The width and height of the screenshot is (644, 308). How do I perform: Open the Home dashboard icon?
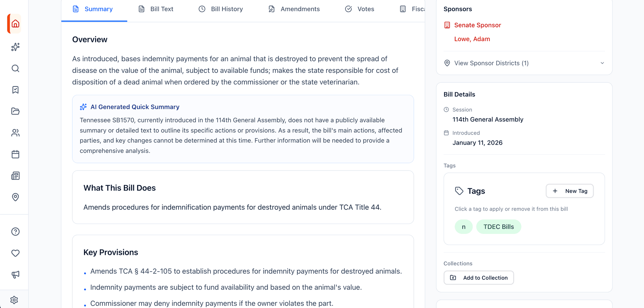14,24
